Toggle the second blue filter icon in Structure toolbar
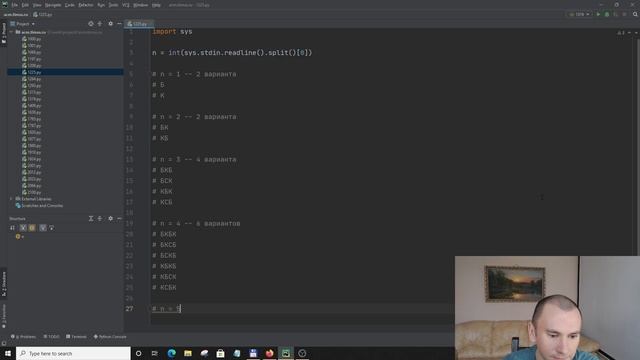The image size is (640, 360). (43, 228)
